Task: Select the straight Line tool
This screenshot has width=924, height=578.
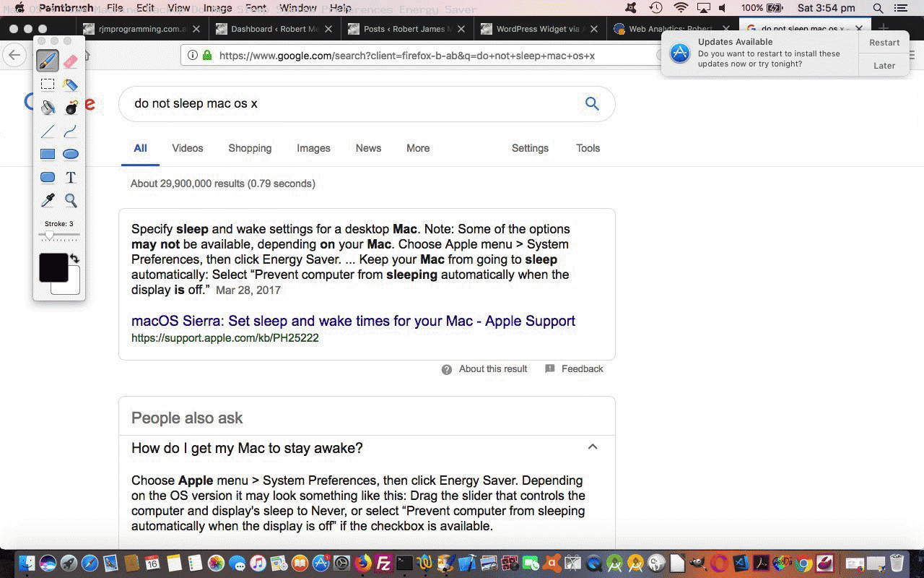Action: (x=48, y=131)
